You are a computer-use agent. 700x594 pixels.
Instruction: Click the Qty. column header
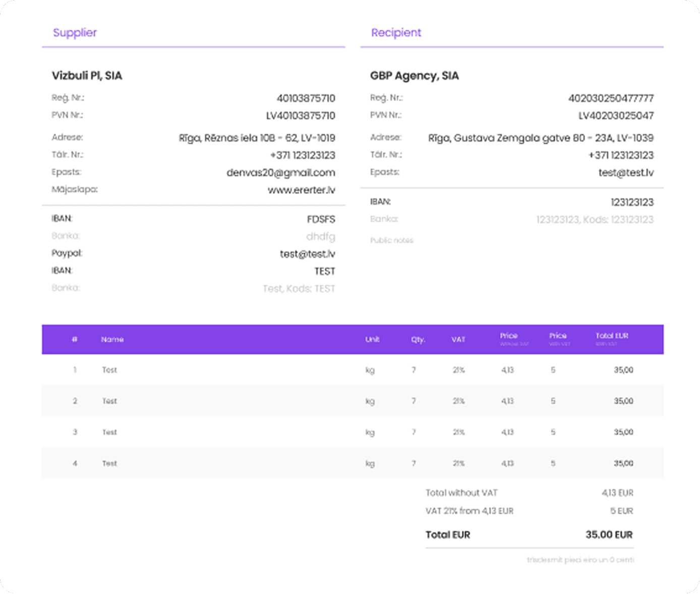pyautogui.click(x=418, y=340)
